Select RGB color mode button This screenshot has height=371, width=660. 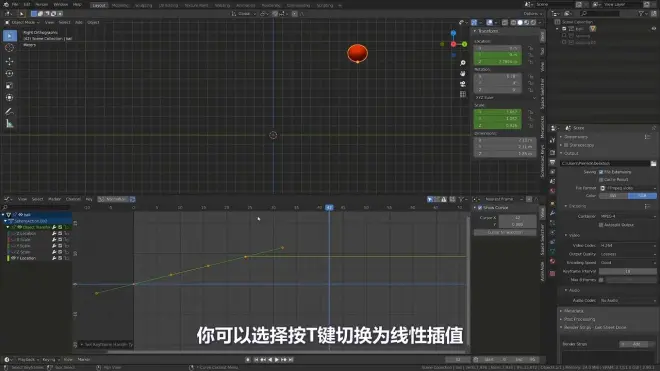(642, 196)
